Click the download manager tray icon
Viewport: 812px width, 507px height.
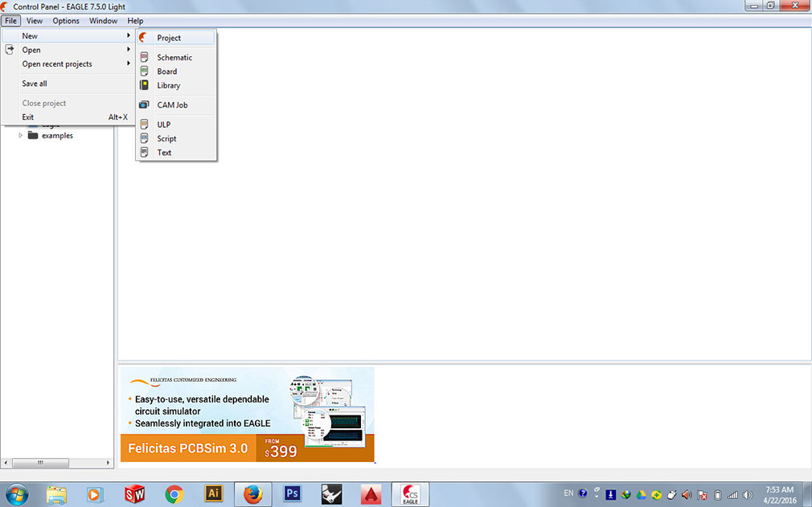pyautogui.click(x=610, y=495)
